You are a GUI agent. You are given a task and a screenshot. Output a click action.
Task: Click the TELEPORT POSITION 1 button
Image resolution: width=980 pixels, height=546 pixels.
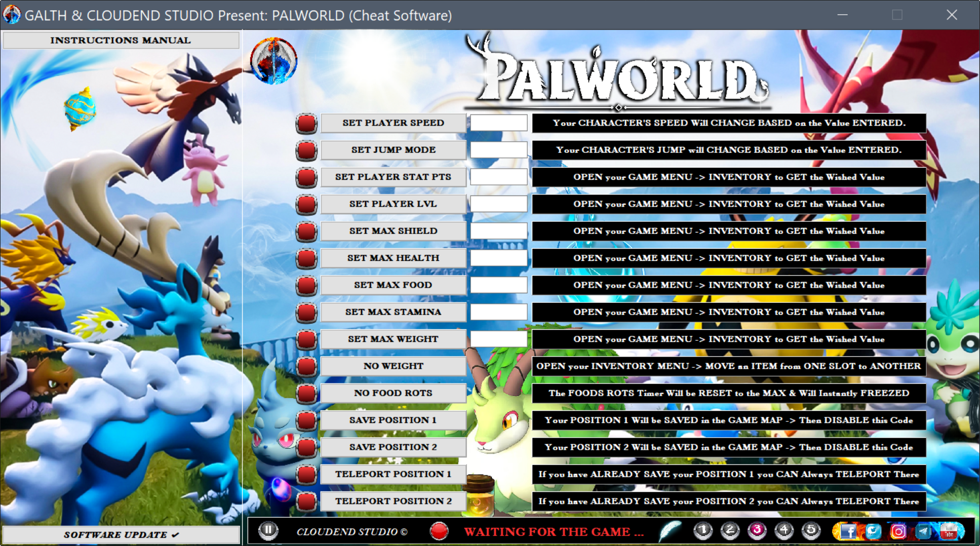(393, 474)
